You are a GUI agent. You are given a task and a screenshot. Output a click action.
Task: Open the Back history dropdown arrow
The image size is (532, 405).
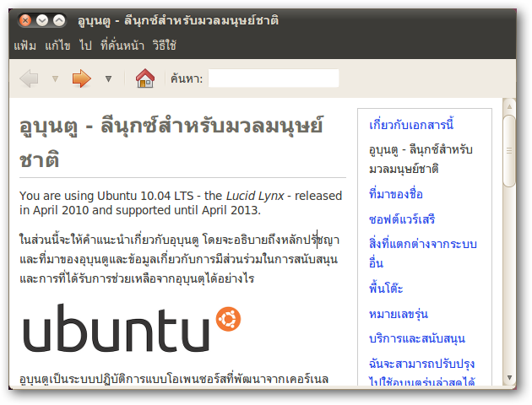[x=55, y=79]
